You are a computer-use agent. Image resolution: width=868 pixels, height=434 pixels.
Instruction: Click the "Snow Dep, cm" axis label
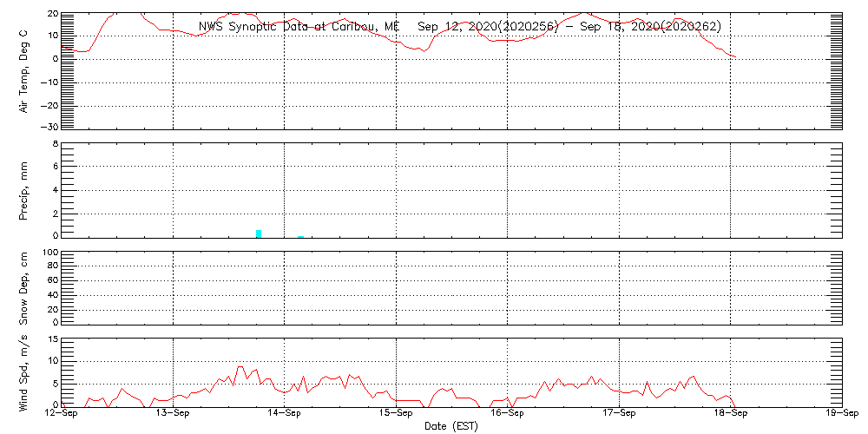(24, 288)
